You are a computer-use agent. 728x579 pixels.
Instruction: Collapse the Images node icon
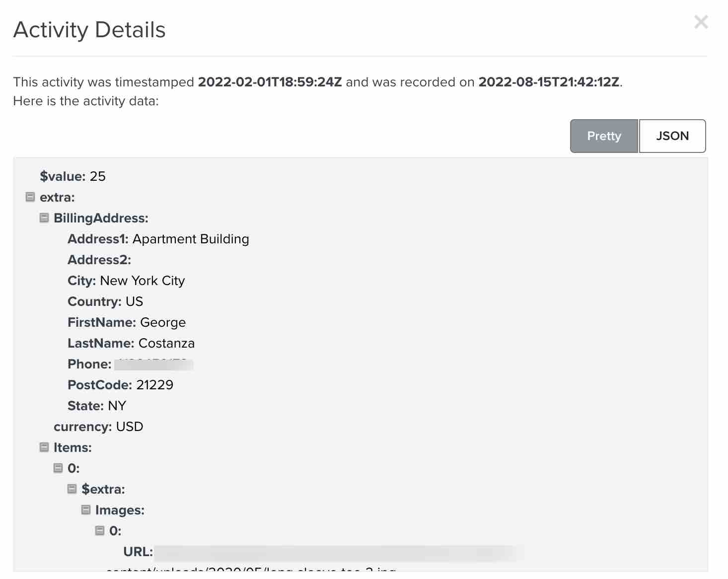click(85, 509)
